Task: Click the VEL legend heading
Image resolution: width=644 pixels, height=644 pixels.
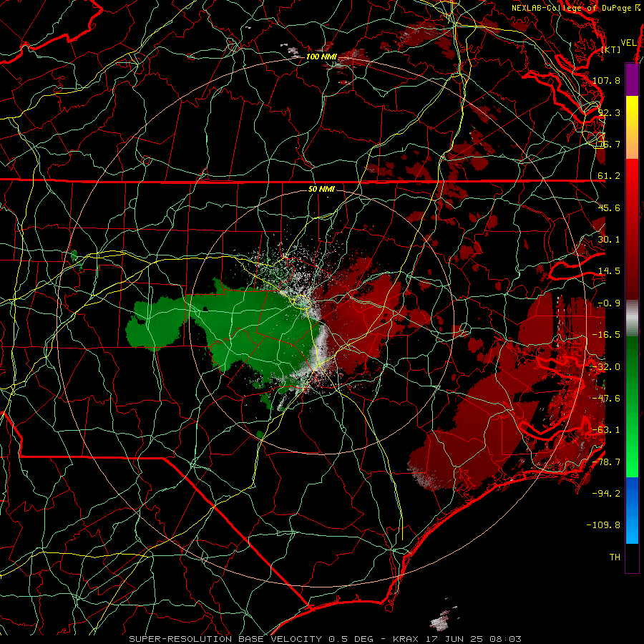Action: 628,43
